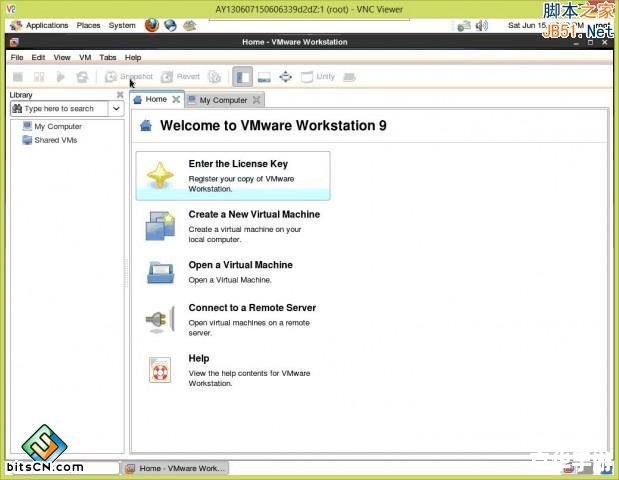The height and width of the screenshot is (480, 619).
Task: Toggle Unity mode in toolbar
Action: 318,76
